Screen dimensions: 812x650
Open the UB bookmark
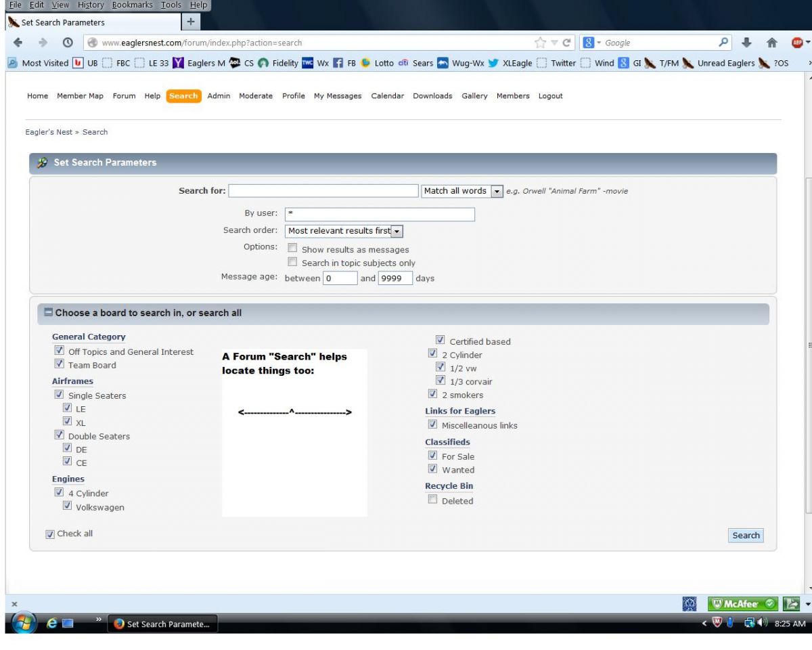(85, 63)
